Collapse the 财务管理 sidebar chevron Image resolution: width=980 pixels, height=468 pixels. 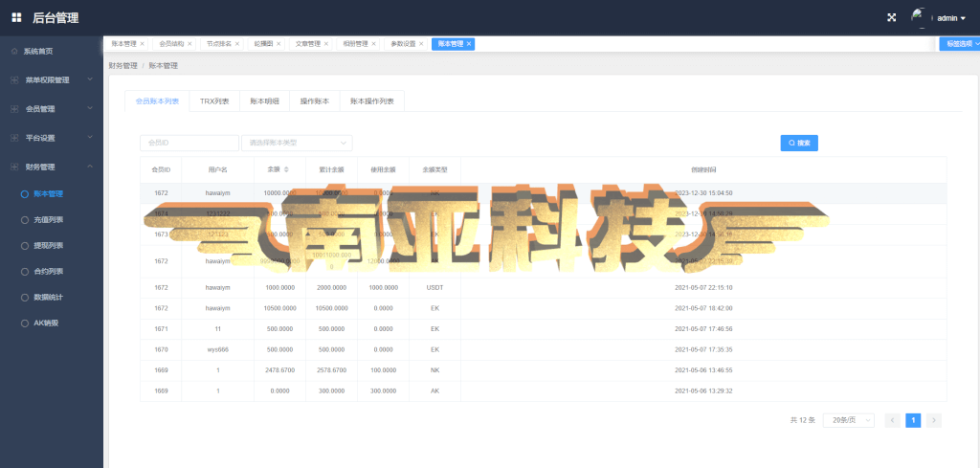pyautogui.click(x=90, y=167)
